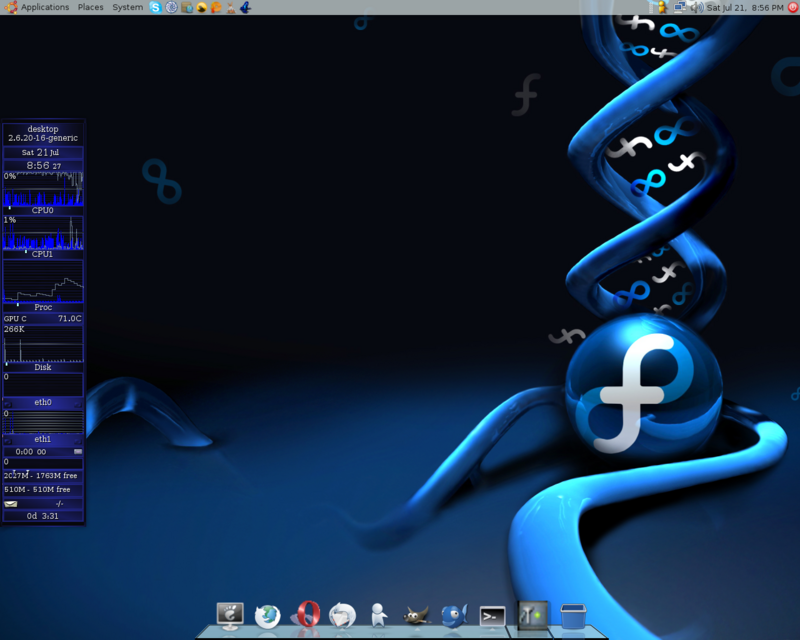This screenshot has width=800, height=640.
Task: Click the red power button
Action: pyautogui.click(x=792, y=7)
